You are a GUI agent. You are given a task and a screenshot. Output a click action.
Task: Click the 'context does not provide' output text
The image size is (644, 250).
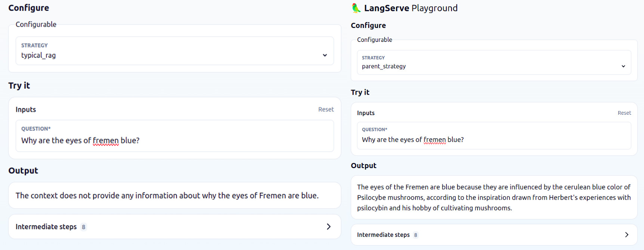pos(167,196)
